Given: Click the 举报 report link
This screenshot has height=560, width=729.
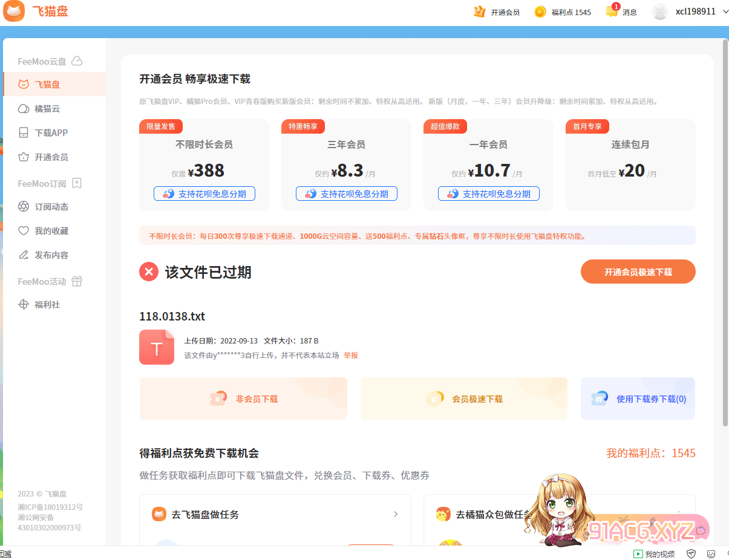Looking at the screenshot, I should (351, 356).
